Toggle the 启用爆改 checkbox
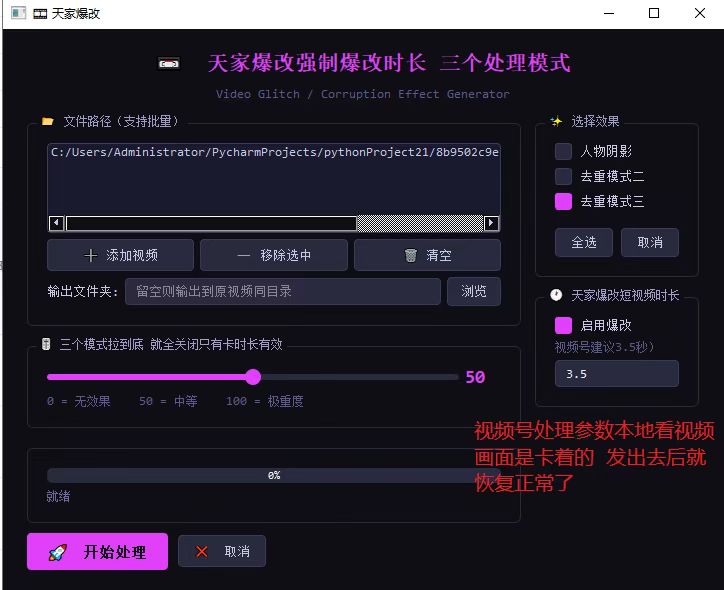The image size is (724, 590). pyautogui.click(x=563, y=325)
